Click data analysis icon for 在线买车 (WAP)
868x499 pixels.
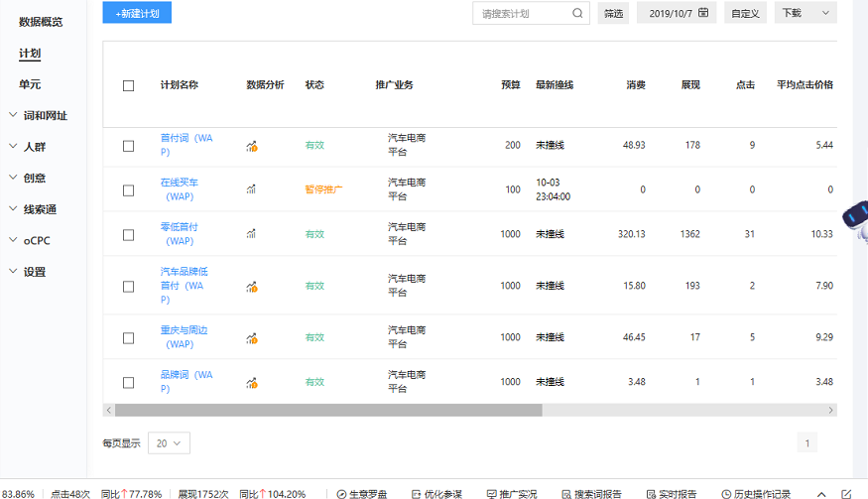(251, 189)
